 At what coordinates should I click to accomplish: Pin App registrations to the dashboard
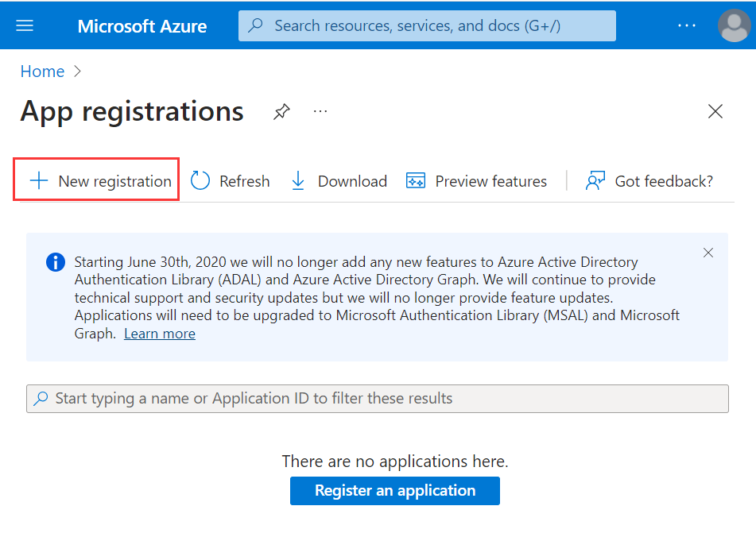coord(281,112)
